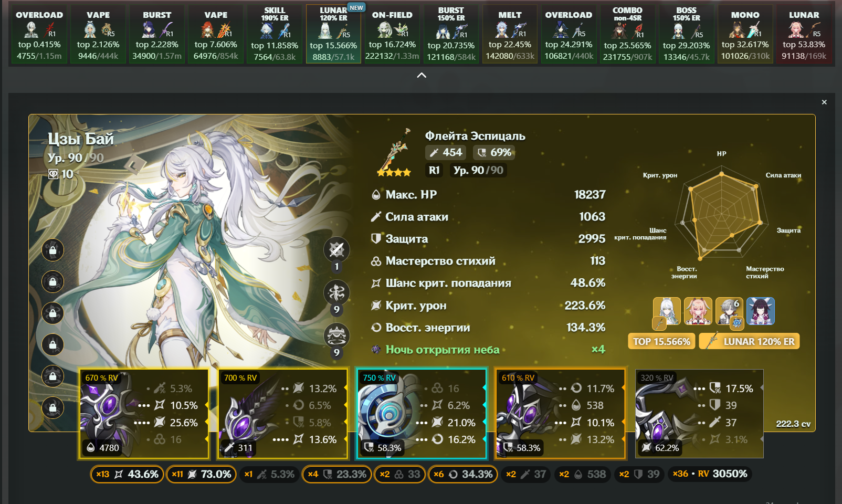This screenshot has height=504, width=842.
Task: Switch to the BURST 150% ER leaderboard
Action: (451, 34)
